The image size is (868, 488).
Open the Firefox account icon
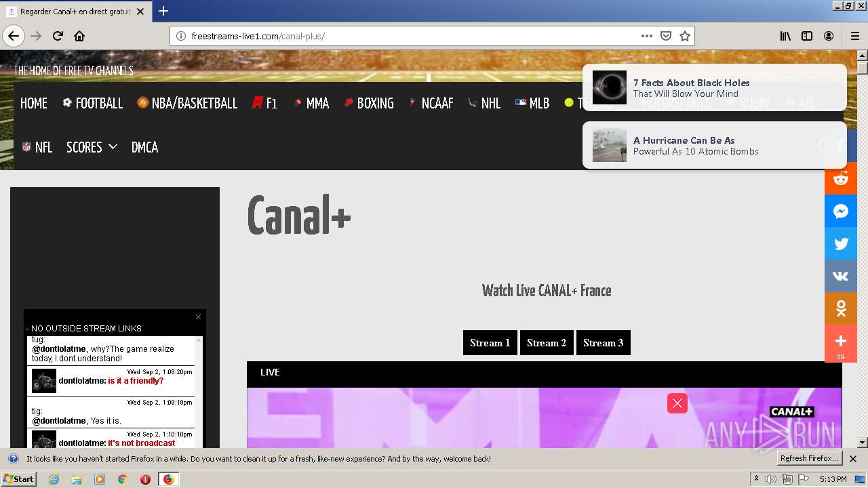[829, 36]
